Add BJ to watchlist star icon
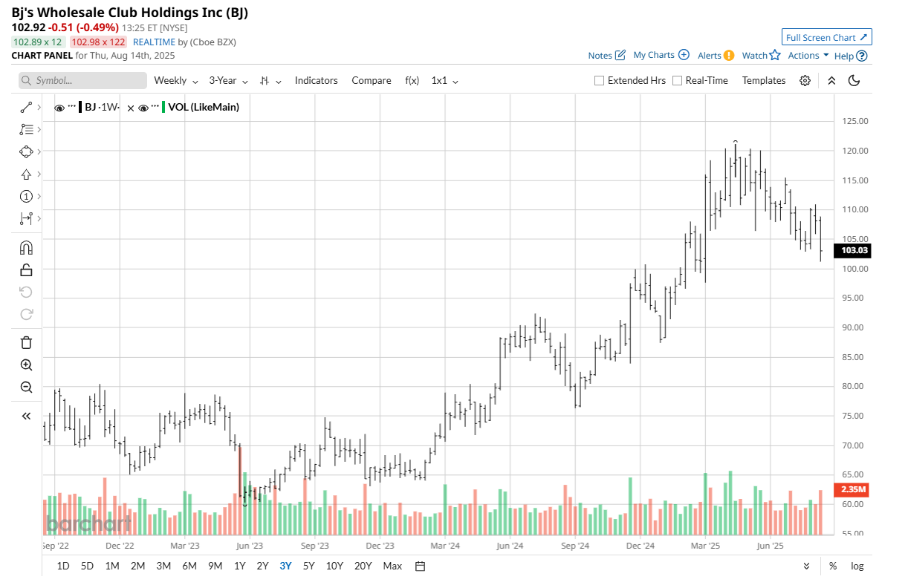 click(775, 55)
